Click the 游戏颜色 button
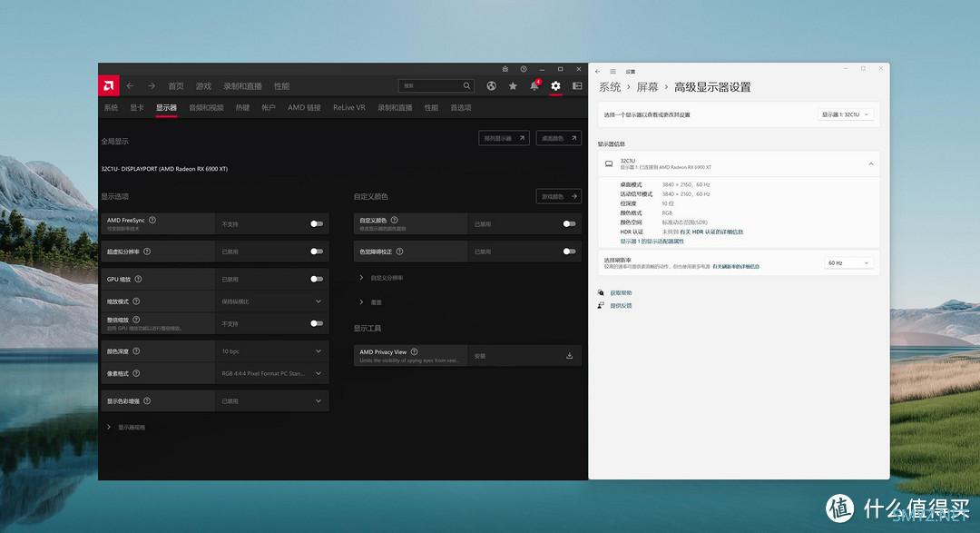Image resolution: width=980 pixels, height=533 pixels. tap(559, 196)
